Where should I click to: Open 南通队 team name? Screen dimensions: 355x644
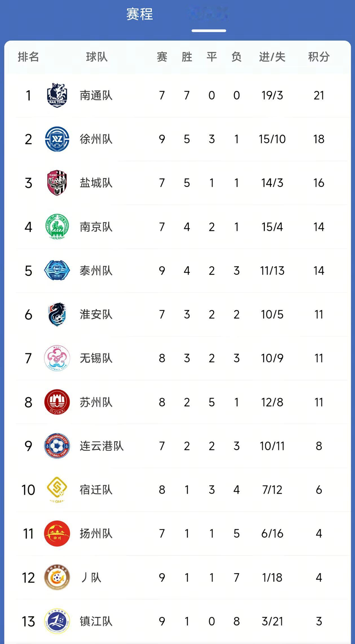point(96,95)
